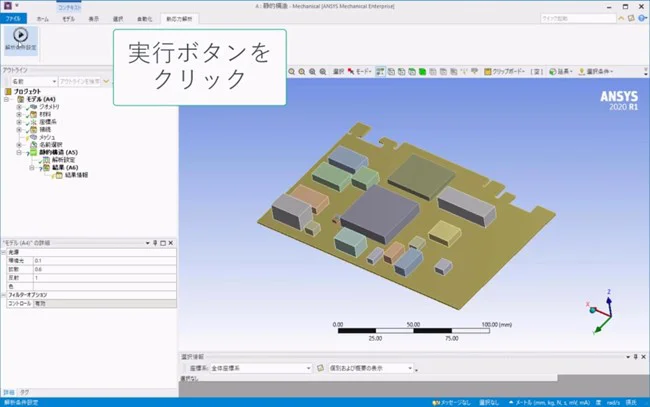
Task: Click the 座標系 coordinate system icon
Action: tap(34, 122)
